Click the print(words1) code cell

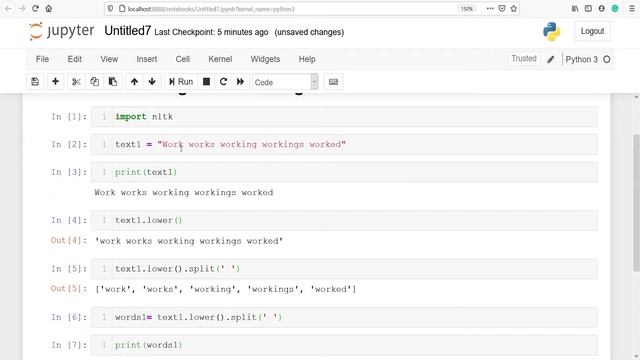click(x=344, y=345)
